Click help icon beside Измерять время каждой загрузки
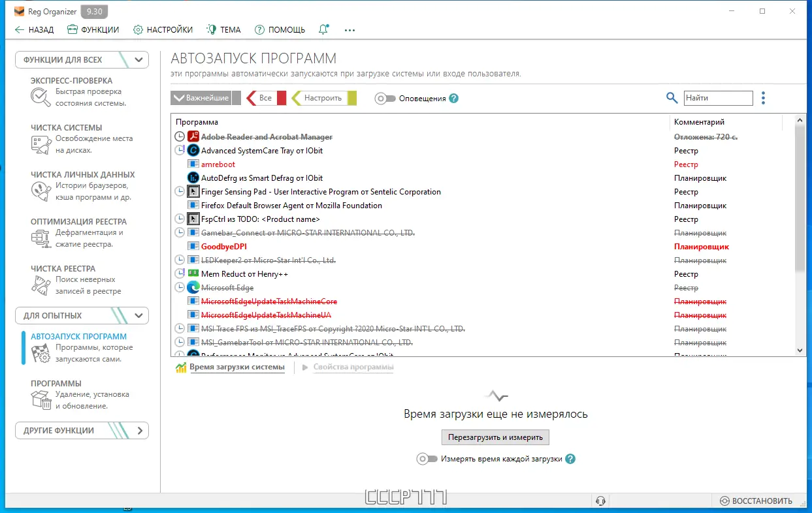The width and height of the screenshot is (812, 513). point(570,459)
